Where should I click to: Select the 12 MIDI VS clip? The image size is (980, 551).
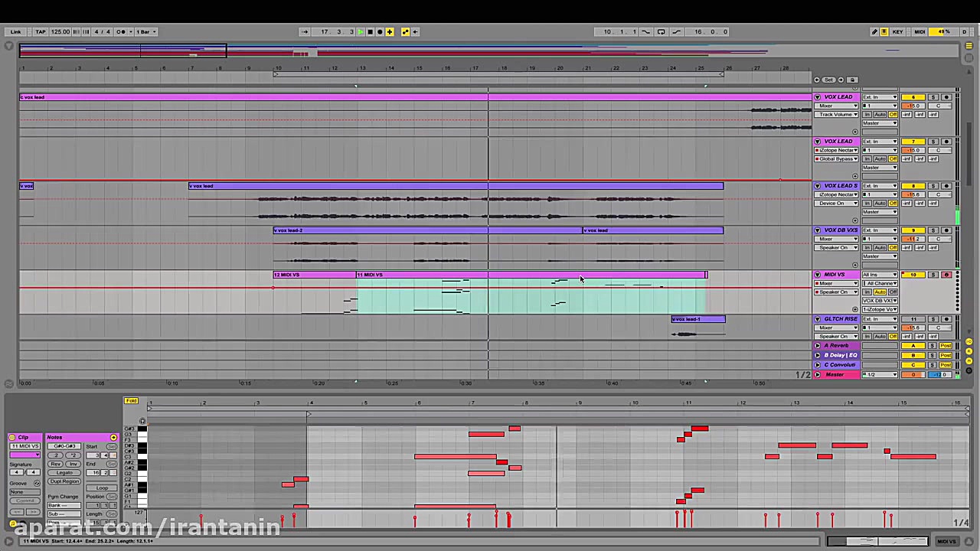[x=315, y=275]
